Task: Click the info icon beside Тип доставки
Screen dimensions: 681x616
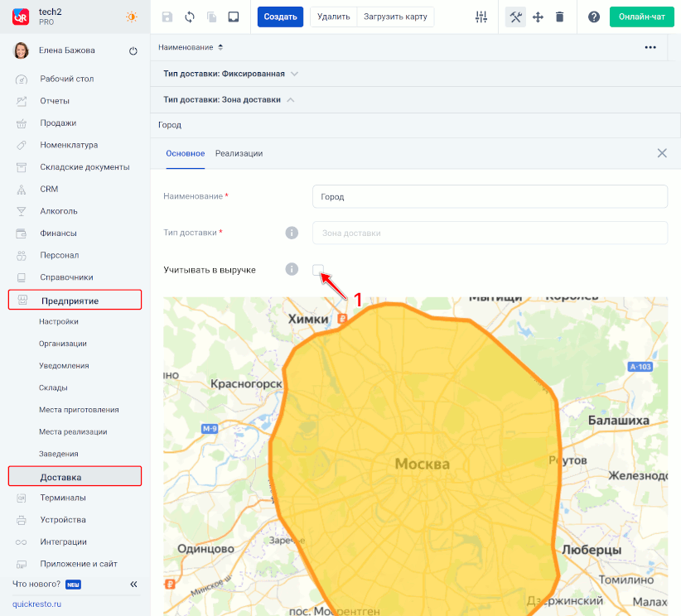Action: [292, 233]
